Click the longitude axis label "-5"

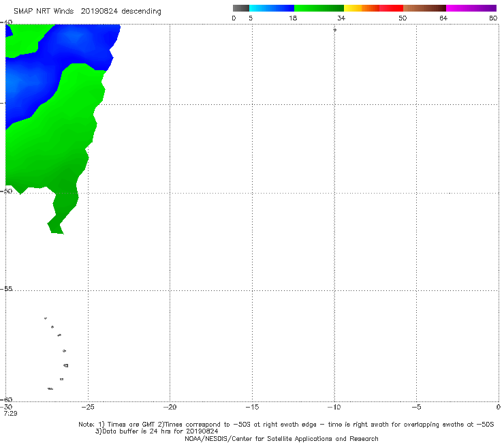(416, 408)
